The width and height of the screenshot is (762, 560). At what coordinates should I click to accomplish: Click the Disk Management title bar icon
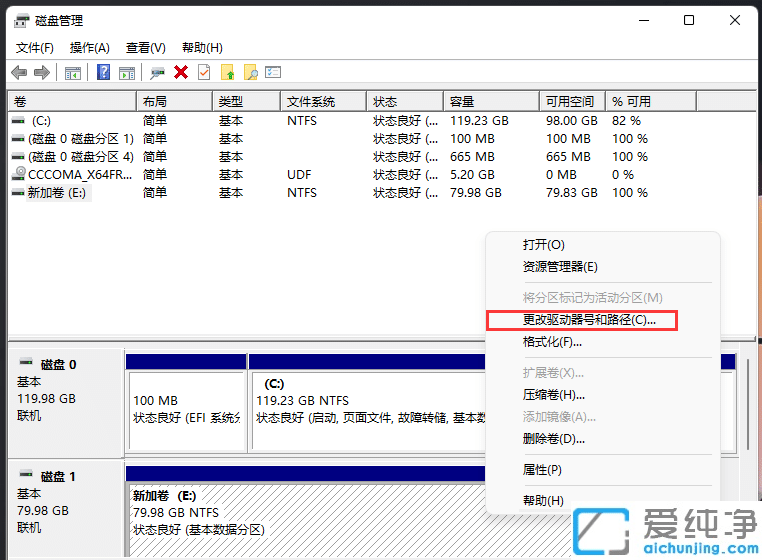point(21,21)
